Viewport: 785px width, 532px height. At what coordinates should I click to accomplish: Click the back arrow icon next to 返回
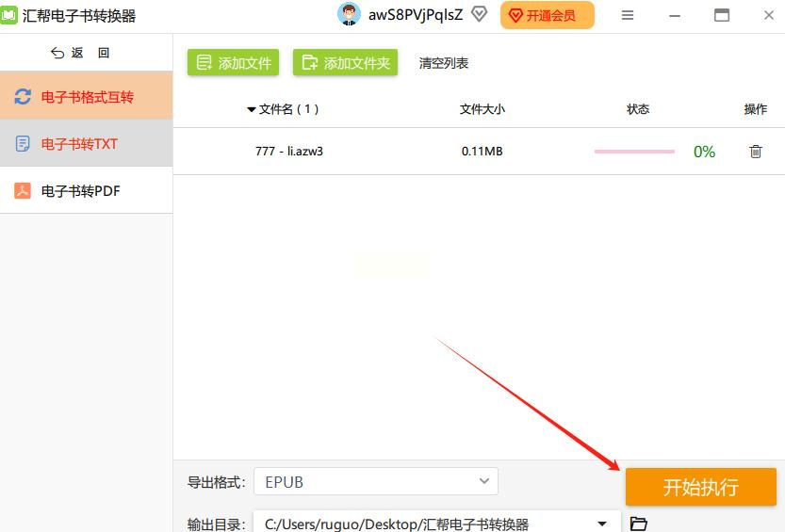coord(57,53)
